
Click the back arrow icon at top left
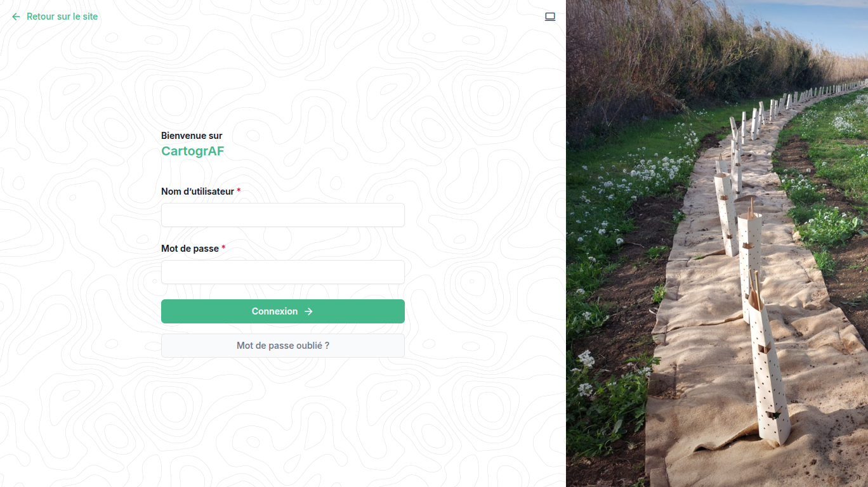(16, 16)
